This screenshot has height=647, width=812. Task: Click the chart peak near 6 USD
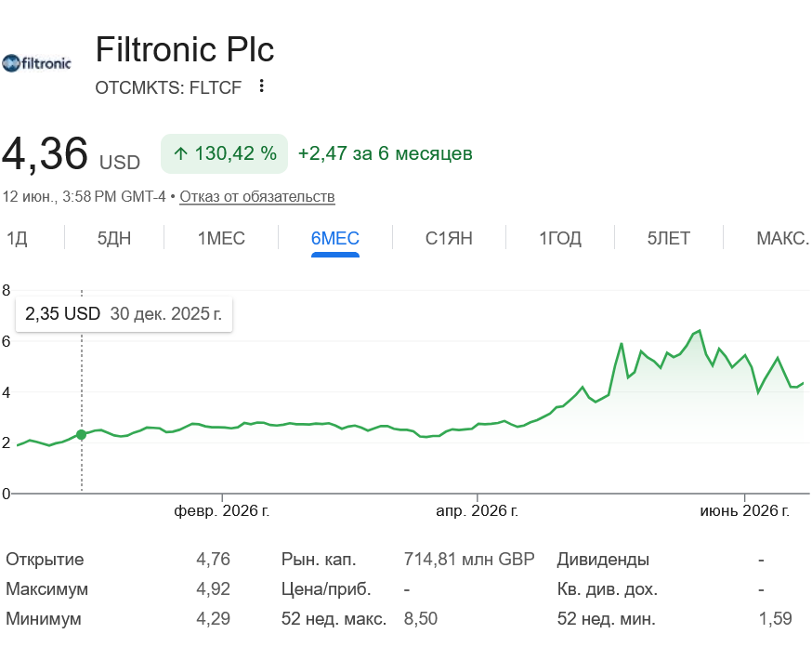(700, 331)
